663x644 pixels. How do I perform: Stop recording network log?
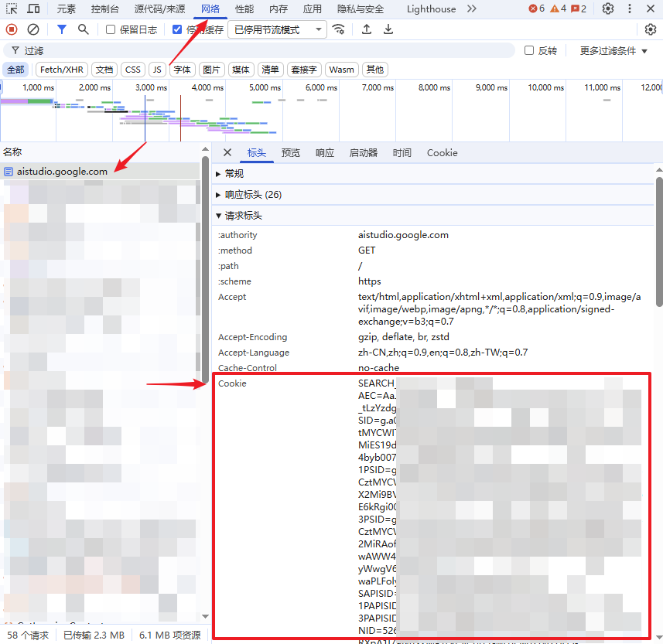[x=12, y=29]
